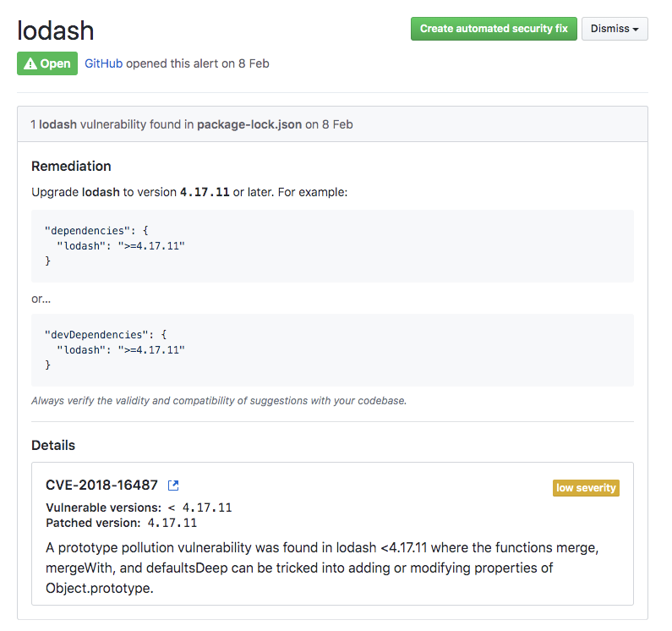Click the Open alert status badge
Image resolution: width=672 pixels, height=631 pixels.
pos(47,63)
